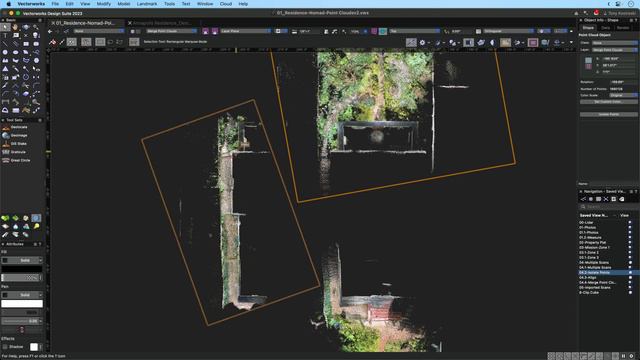Select the Circle tool
This screenshot has width=640, height=360.
click(x=5, y=52)
